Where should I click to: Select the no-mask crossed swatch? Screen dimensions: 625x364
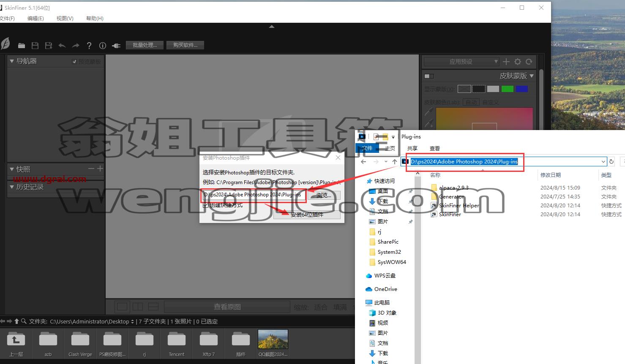pos(464,89)
